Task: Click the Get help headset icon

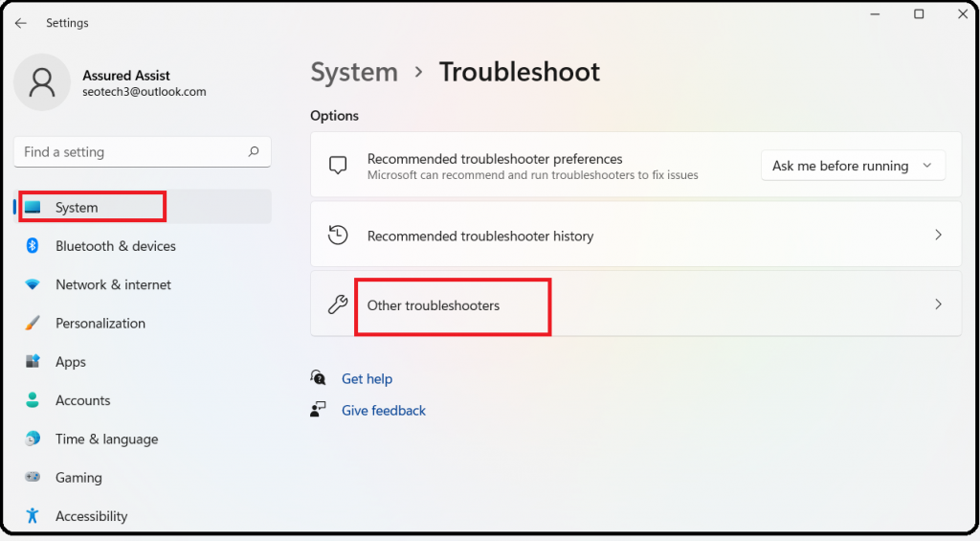Action: [x=318, y=378]
